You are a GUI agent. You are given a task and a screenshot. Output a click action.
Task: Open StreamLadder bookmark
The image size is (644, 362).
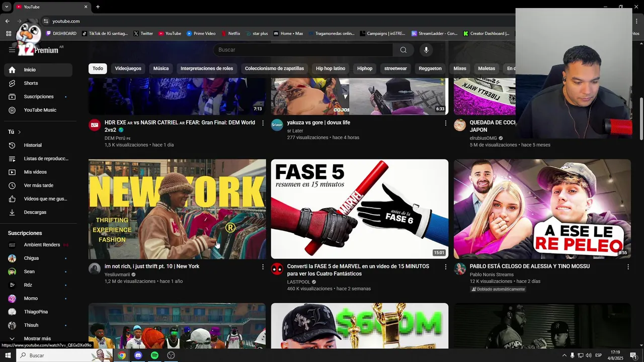[x=434, y=34]
